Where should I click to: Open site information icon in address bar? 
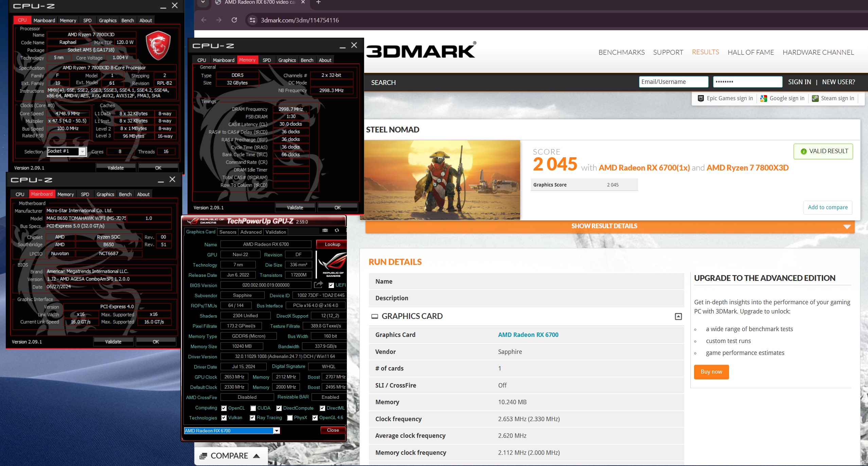tap(252, 20)
